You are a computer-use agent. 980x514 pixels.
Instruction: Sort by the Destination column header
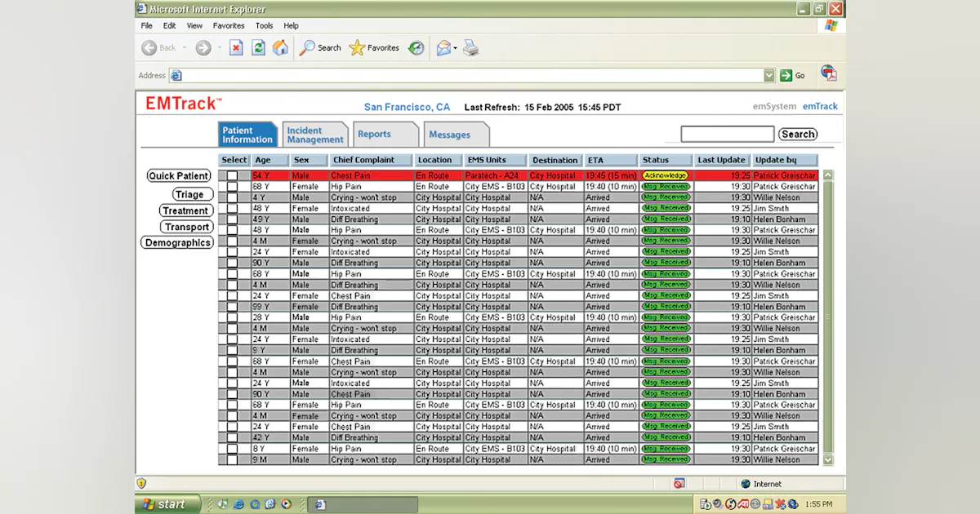(x=555, y=160)
